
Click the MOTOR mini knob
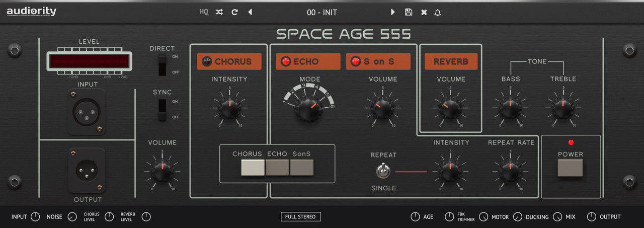484,217
